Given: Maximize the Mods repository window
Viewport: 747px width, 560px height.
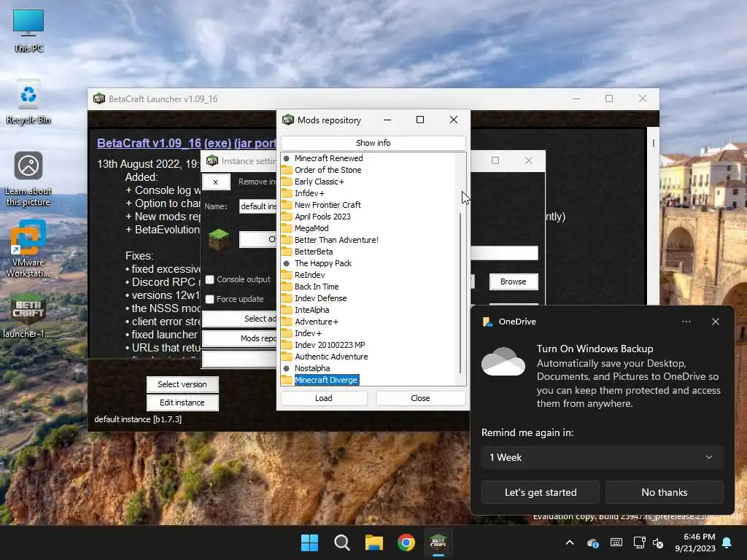Looking at the screenshot, I should click(420, 120).
